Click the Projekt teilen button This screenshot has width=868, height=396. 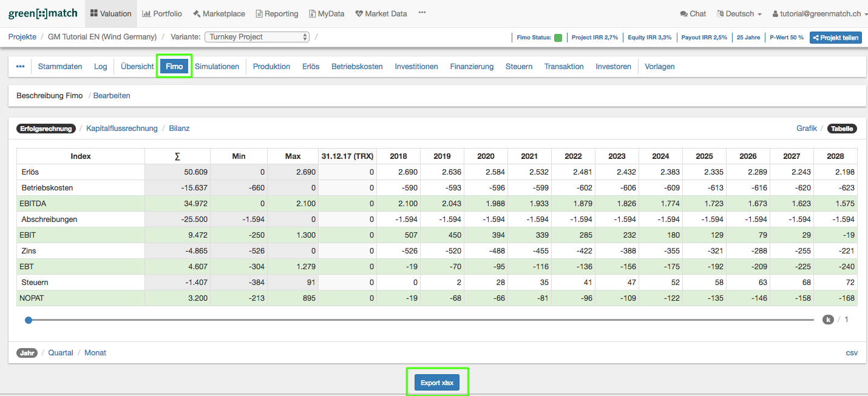pos(835,37)
